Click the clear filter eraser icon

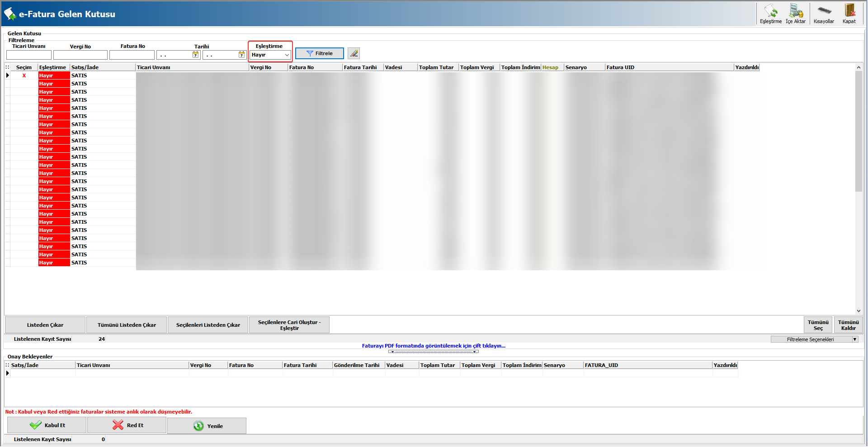pos(354,53)
